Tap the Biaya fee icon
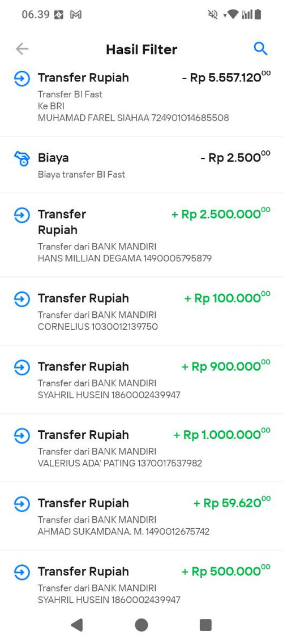This screenshot has height=644, width=283. point(22,158)
